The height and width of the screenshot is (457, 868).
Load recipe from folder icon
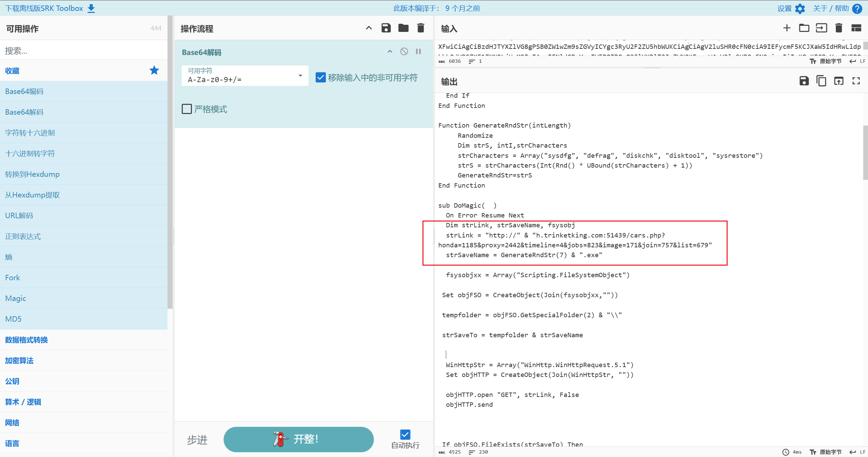click(403, 28)
